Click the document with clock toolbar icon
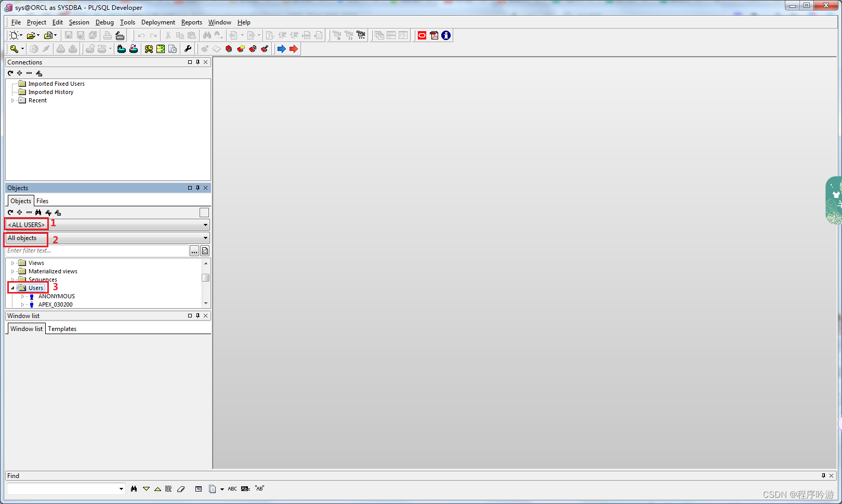This screenshot has height=504, width=842. (x=173, y=49)
